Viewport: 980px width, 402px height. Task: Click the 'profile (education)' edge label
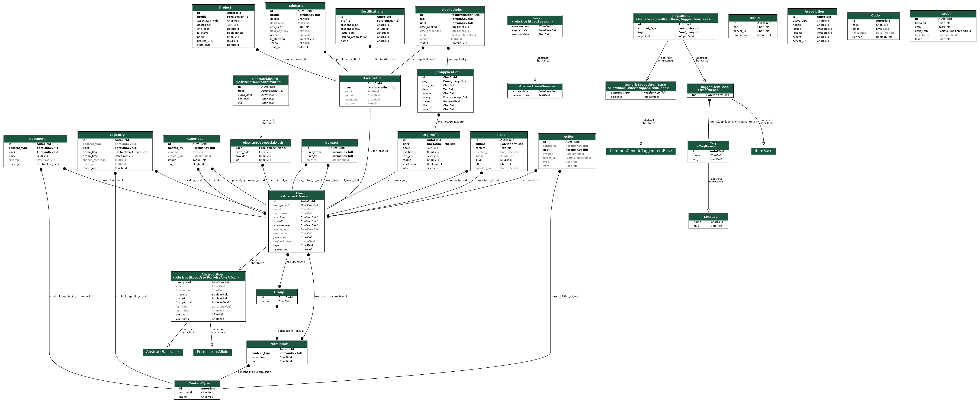[348, 59]
